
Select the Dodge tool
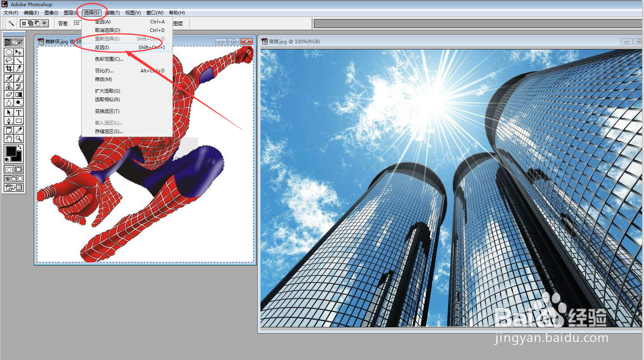pyautogui.click(x=18, y=103)
